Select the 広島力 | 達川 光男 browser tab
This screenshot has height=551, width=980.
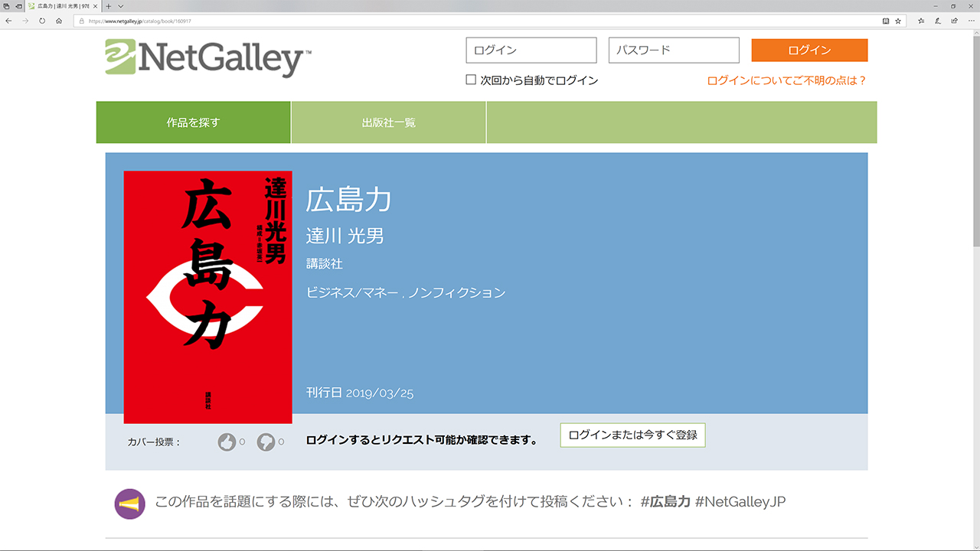point(64,6)
